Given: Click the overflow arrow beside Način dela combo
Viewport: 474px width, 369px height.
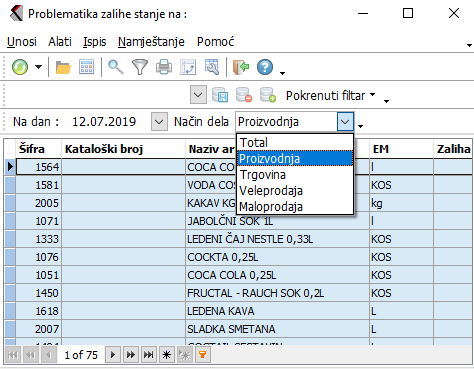Looking at the screenshot, I should click(x=360, y=126).
